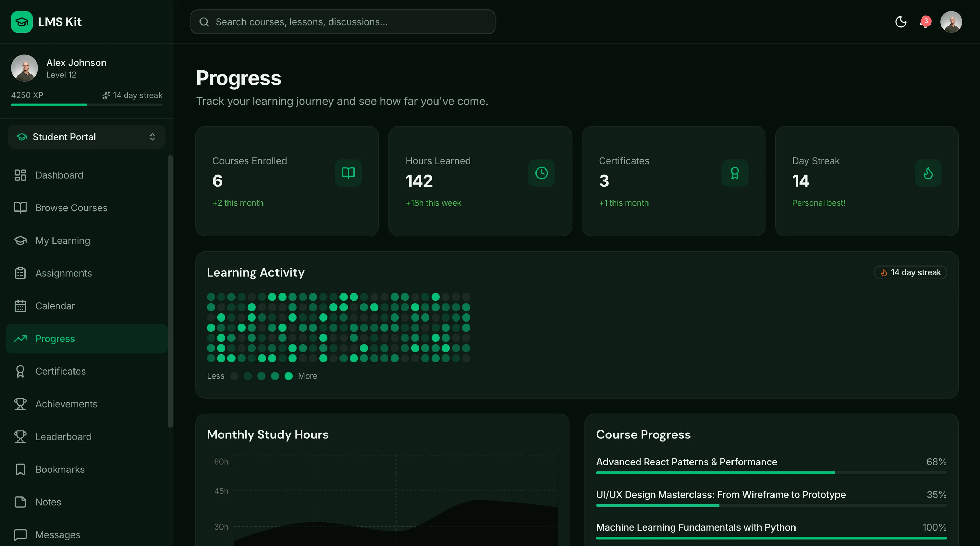Click the Hours Learned clock icon

541,173
